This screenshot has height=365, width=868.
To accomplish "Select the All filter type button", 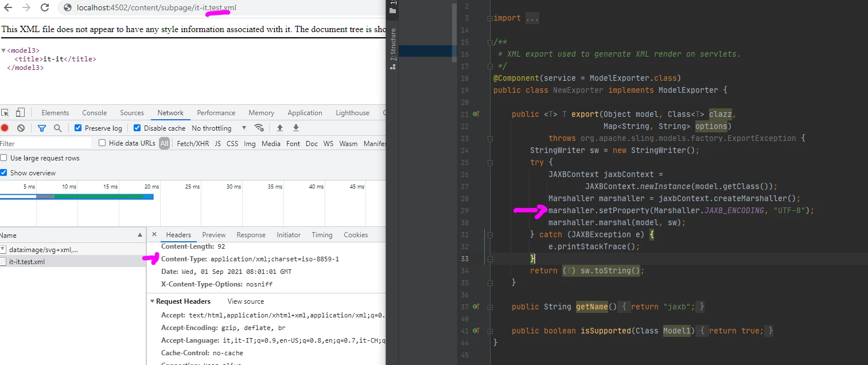I will (165, 144).
